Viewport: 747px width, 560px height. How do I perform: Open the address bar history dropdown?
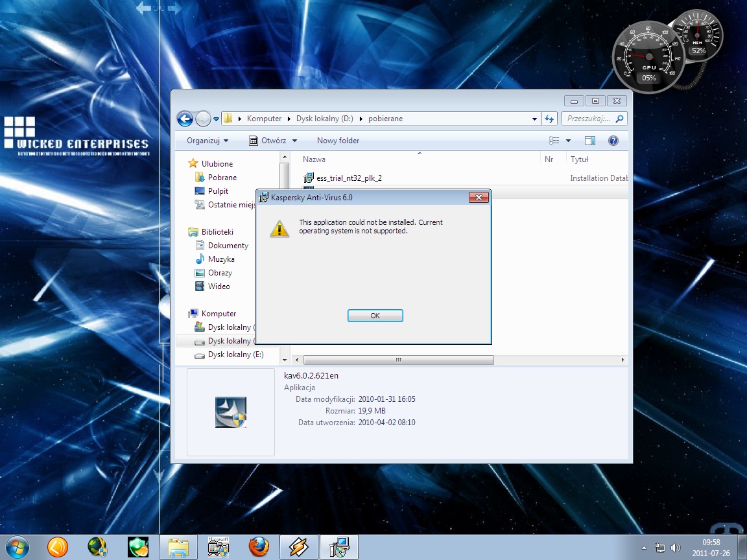click(534, 119)
